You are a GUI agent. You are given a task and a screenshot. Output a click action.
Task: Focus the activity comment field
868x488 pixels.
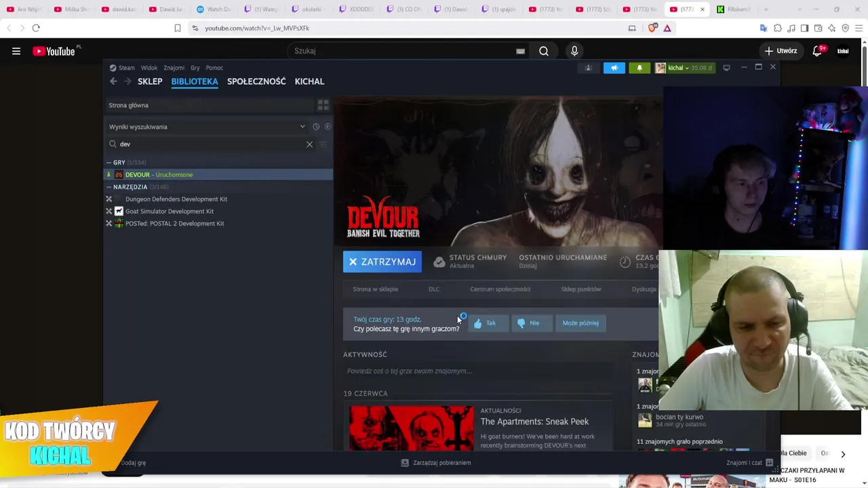478,371
